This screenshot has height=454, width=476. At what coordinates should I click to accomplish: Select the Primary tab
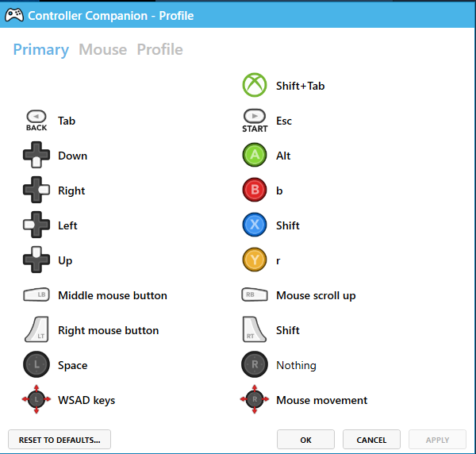40,49
